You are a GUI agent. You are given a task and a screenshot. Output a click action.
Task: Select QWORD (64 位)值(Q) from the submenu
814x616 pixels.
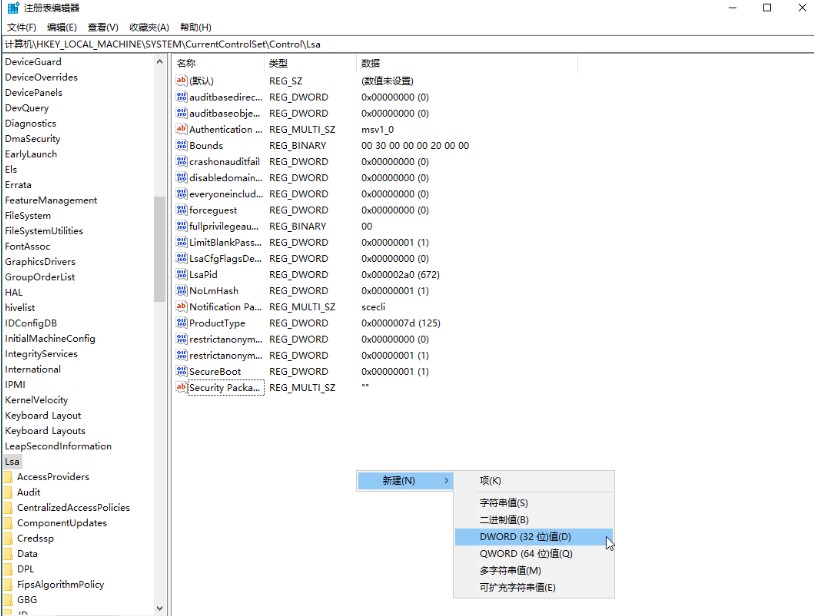point(524,553)
